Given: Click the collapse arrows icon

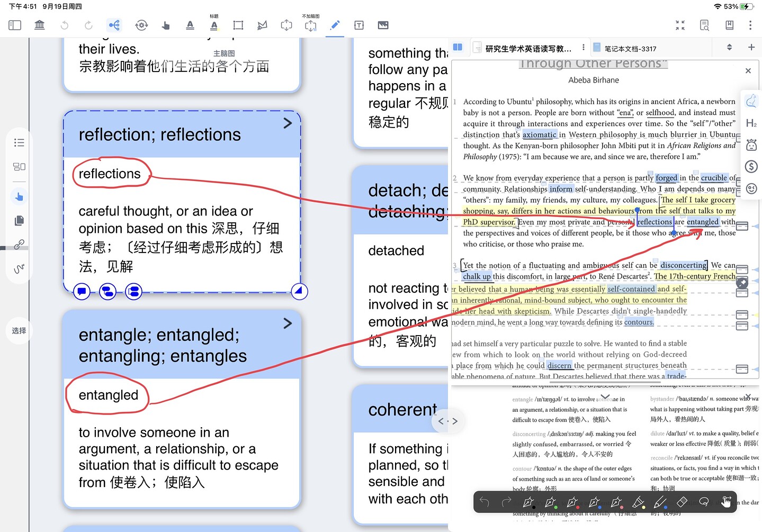Looking at the screenshot, I should (680, 25).
